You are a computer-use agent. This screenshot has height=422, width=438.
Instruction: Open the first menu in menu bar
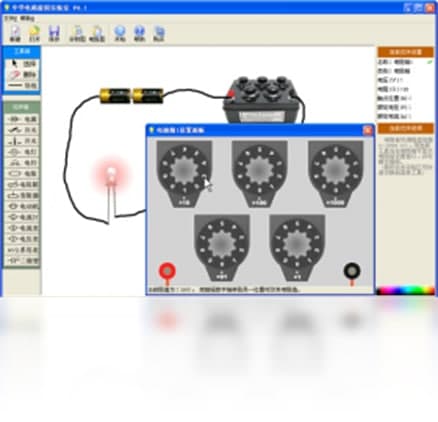click(10, 19)
